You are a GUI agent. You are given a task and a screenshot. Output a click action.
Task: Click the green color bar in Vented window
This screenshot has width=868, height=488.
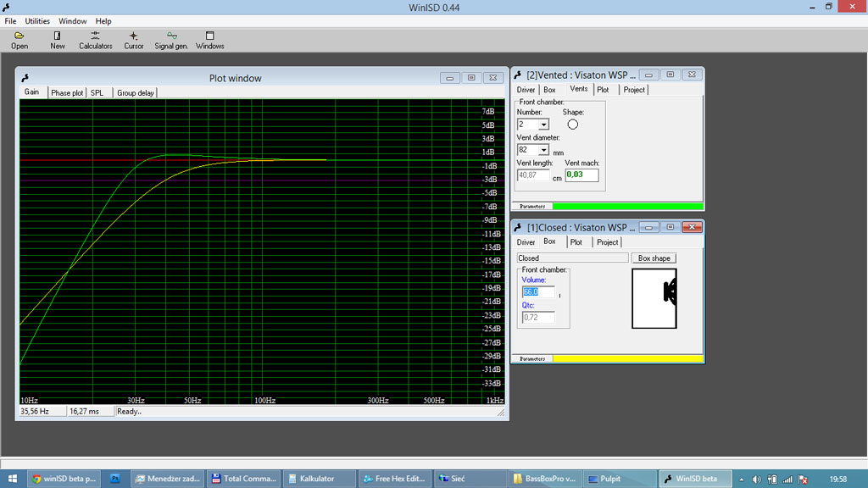click(x=627, y=206)
